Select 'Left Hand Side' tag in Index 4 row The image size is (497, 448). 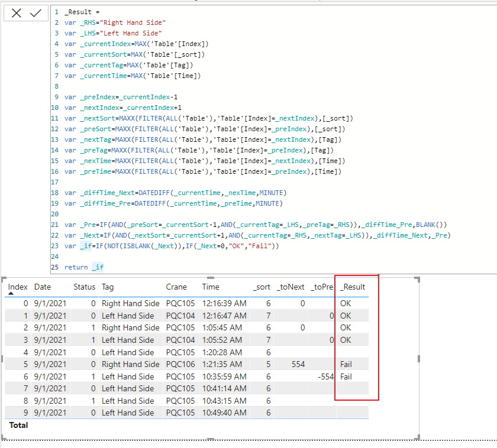[x=128, y=352]
